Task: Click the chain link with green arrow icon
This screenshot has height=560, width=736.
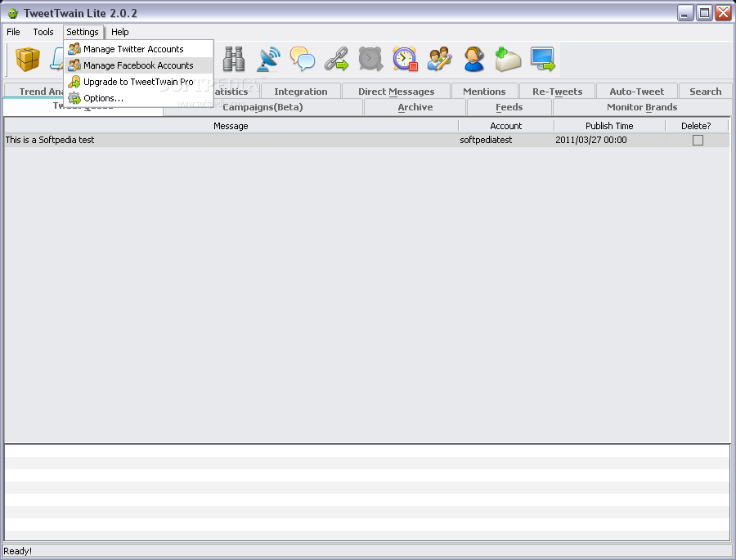Action: pyautogui.click(x=337, y=59)
